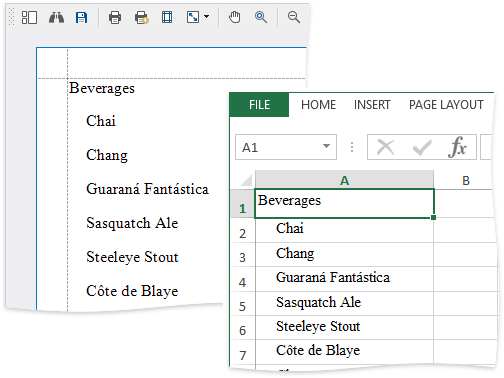Expand the Name Box dropdown arrow
504x378 pixels.
pos(326,146)
